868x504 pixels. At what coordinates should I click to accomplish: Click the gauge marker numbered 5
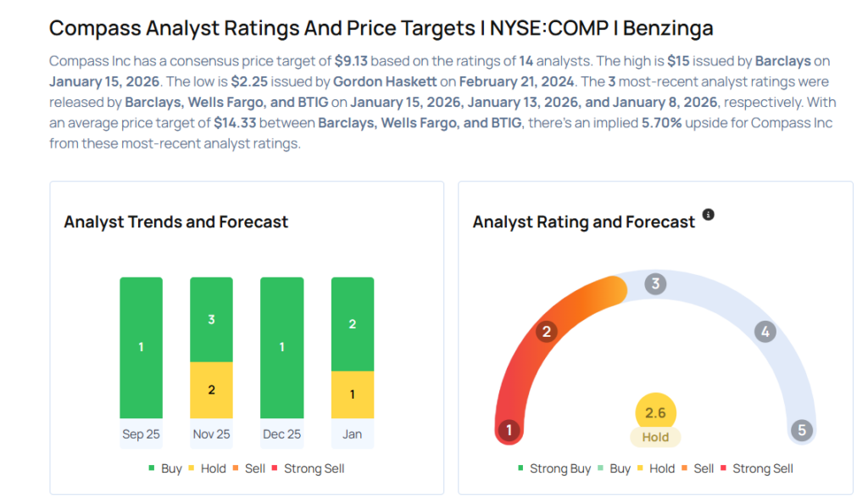801,430
